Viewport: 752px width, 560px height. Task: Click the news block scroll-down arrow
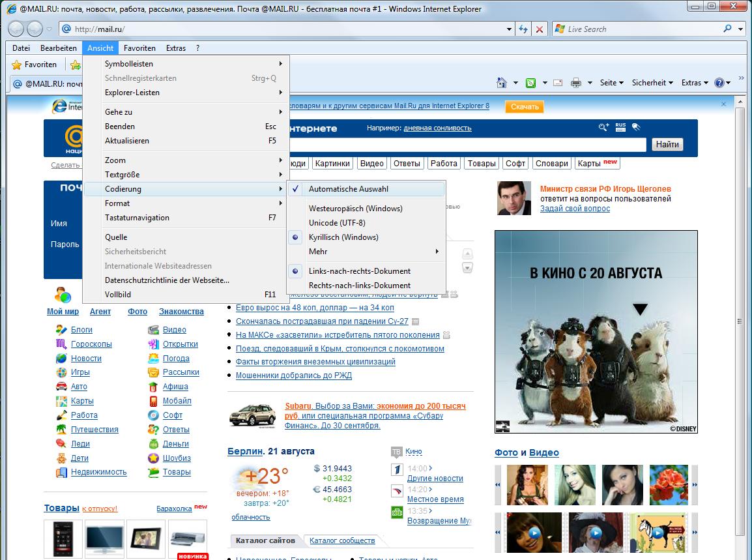(x=468, y=268)
